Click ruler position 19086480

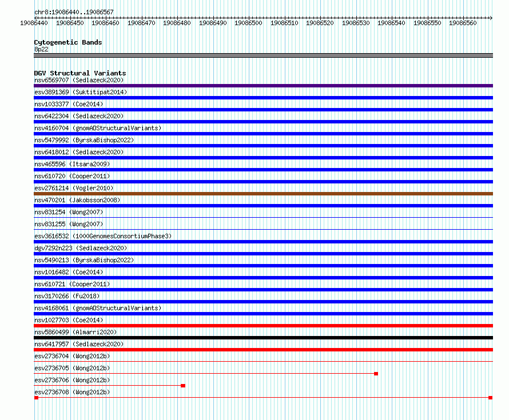point(177,23)
